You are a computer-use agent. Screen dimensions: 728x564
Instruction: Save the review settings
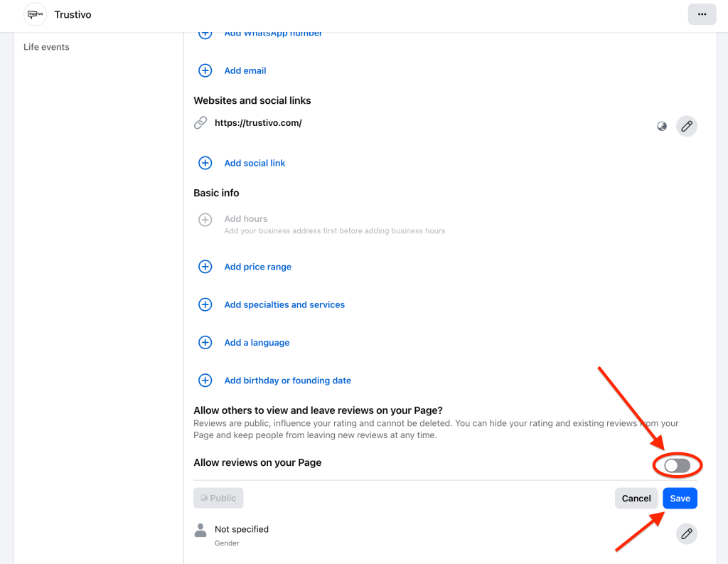point(680,498)
